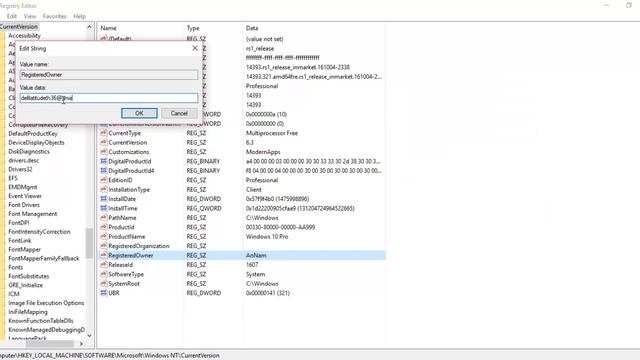Click the (Default) value icon
640x360 pixels.
pyautogui.click(x=104, y=38)
